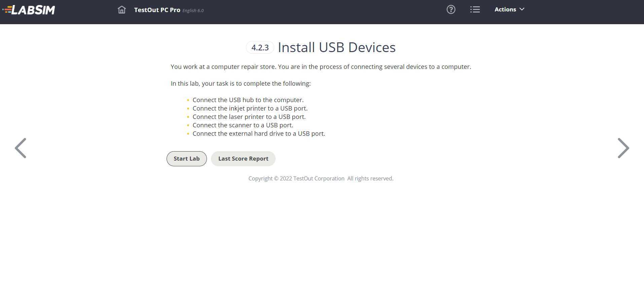Click the 4.2.3 section number badge
Image resolution: width=644 pixels, height=297 pixels.
tap(259, 47)
